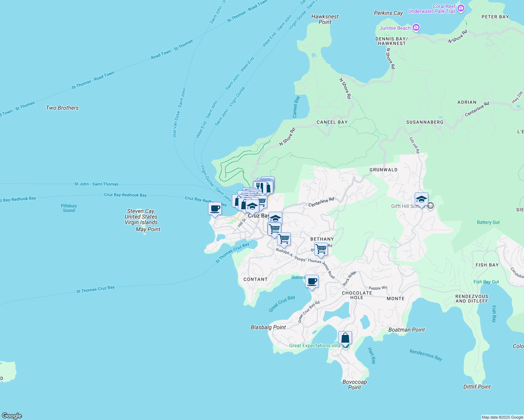524x420 pixels.
Task: Click the second shopping cart pin below Cruz Bay
Action: click(274, 229)
